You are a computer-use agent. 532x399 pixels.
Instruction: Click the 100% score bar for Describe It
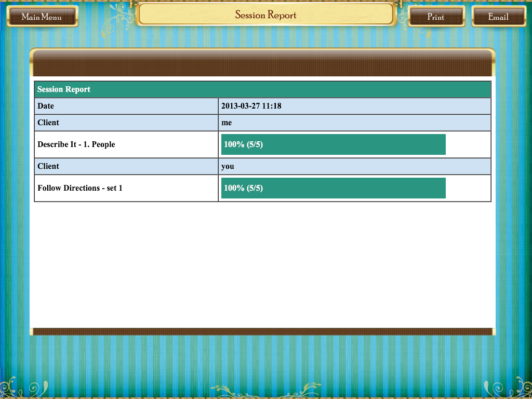point(332,144)
